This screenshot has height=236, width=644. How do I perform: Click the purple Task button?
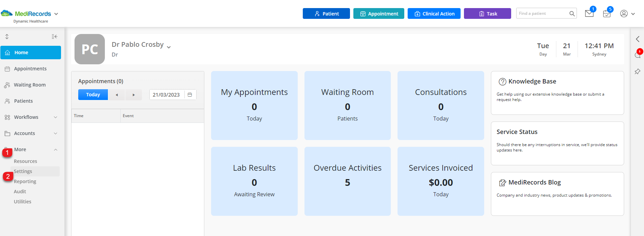tap(487, 14)
